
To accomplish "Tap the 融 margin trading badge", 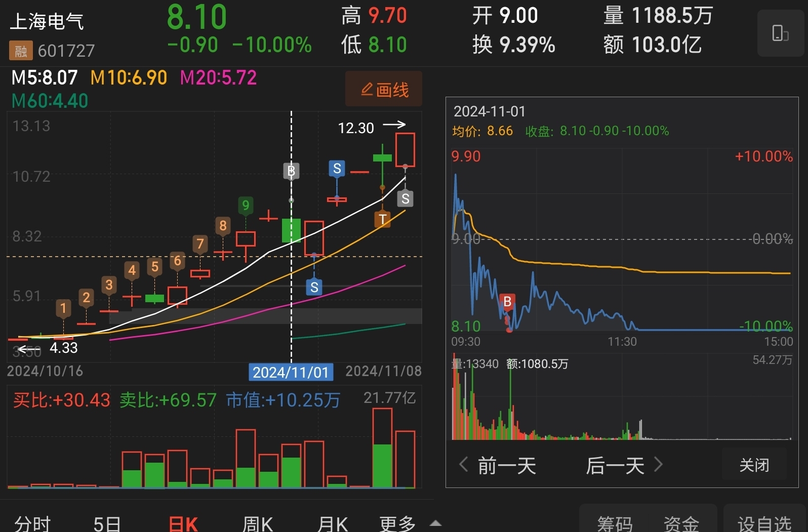I will pos(21,51).
